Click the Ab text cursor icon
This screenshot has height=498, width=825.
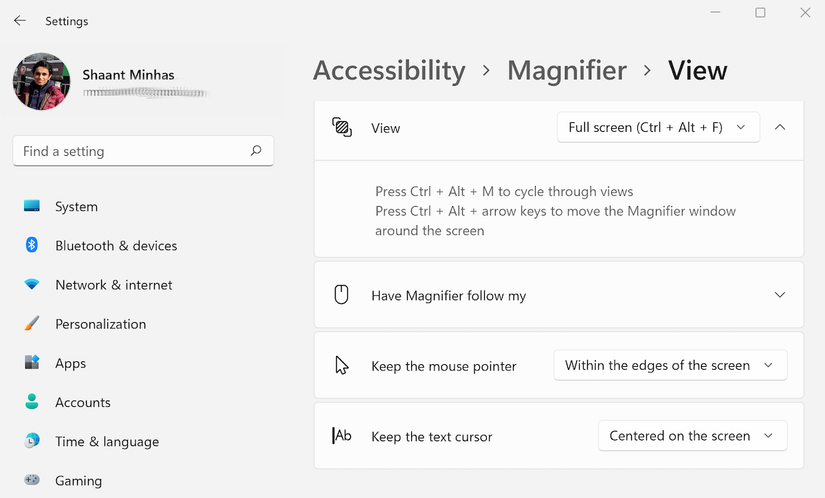[x=341, y=435]
